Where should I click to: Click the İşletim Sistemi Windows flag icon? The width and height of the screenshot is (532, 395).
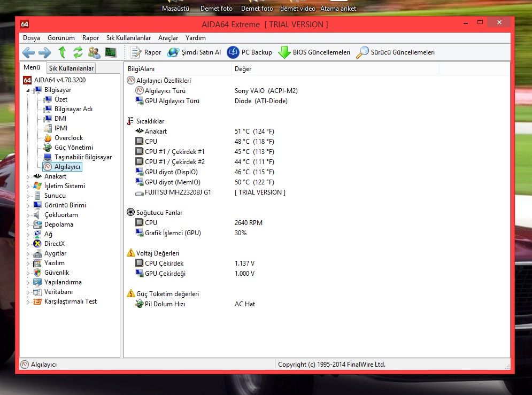click(37, 186)
